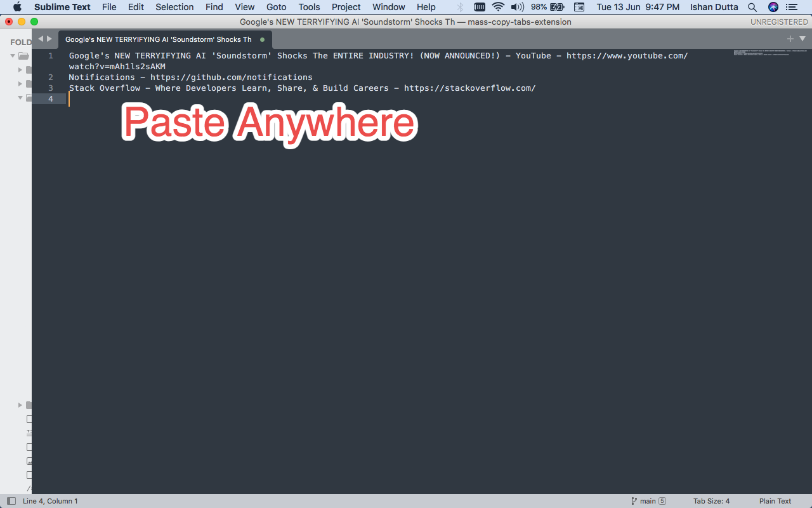
Task: Close the unsaved tab via its dot indicator
Action: pos(262,39)
